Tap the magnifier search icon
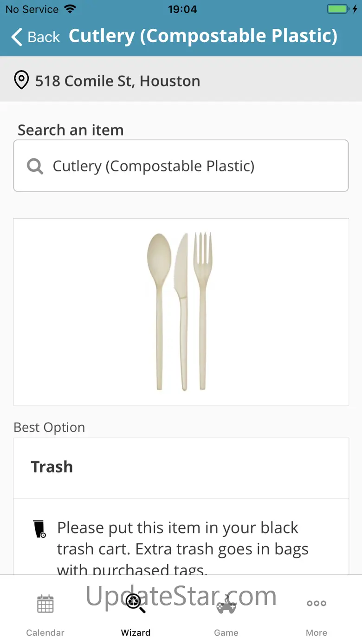 point(35,166)
